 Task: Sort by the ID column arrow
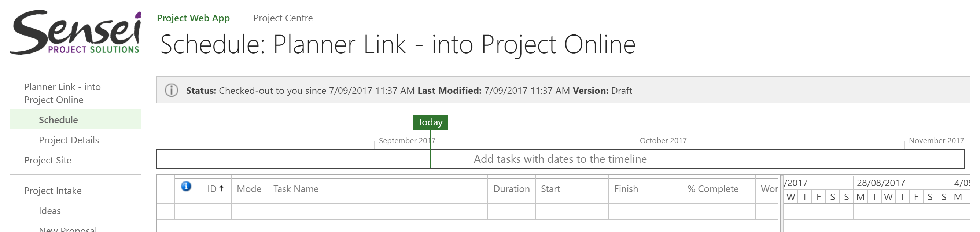point(221,188)
